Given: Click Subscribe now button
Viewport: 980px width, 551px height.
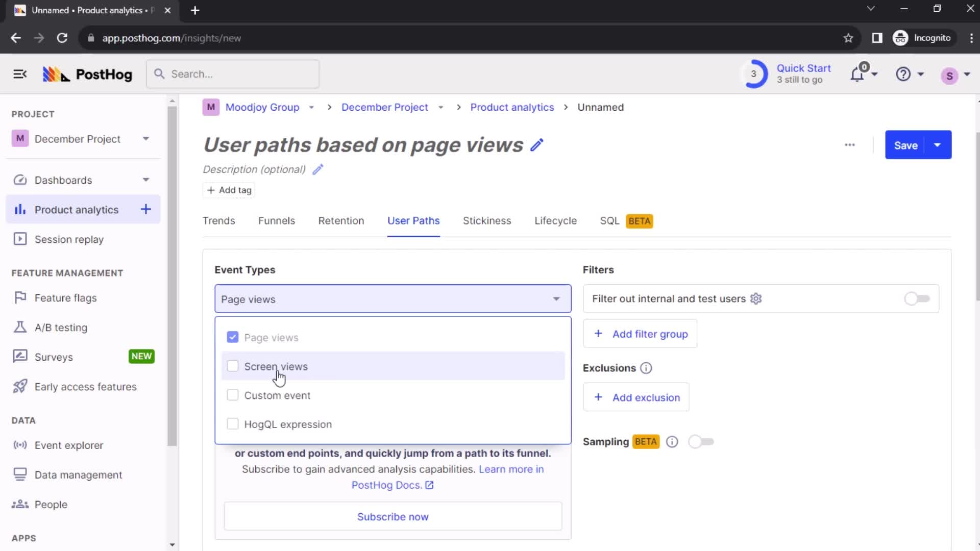Looking at the screenshot, I should (x=393, y=517).
